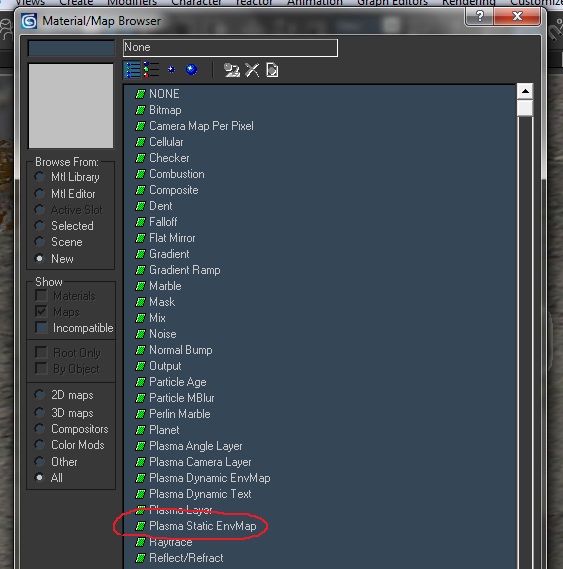The width and height of the screenshot is (563, 569).
Task: Click Clear Material Library icon
Action: pos(272,70)
